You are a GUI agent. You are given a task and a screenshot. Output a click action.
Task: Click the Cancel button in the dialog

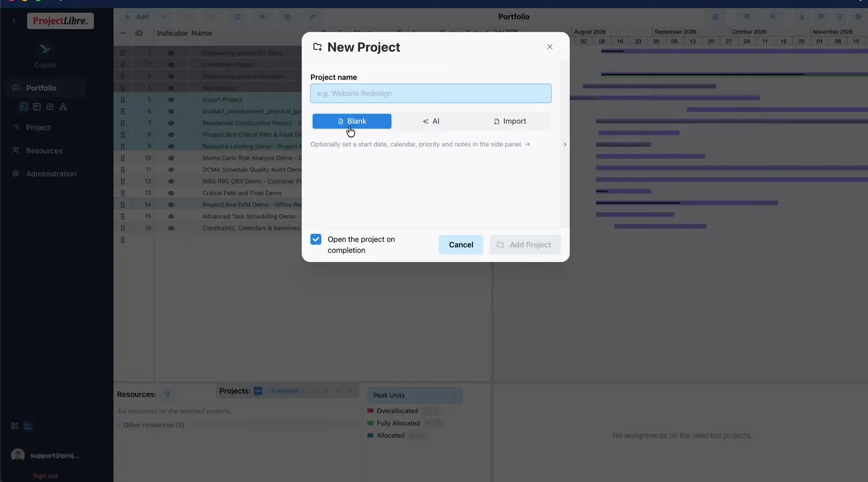pos(461,245)
